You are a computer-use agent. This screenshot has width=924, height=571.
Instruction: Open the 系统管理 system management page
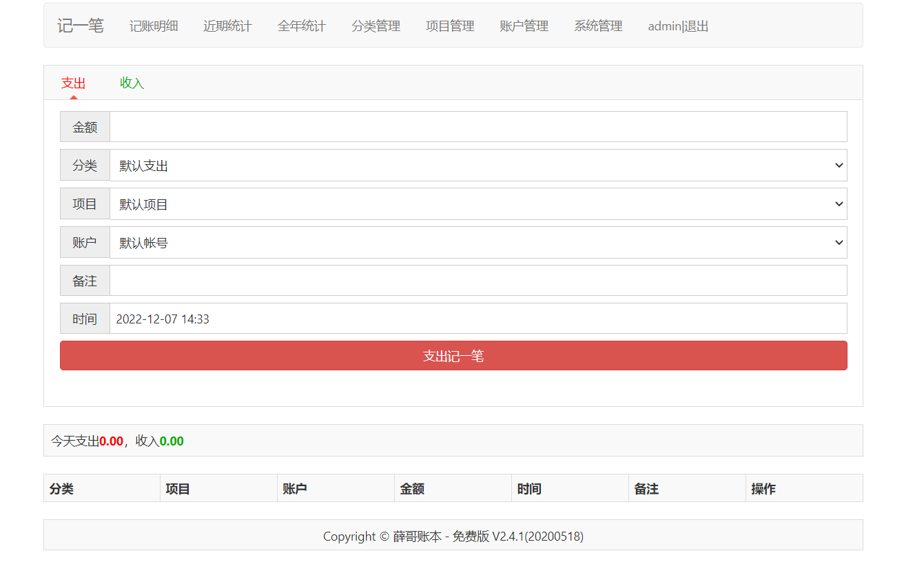point(597,26)
